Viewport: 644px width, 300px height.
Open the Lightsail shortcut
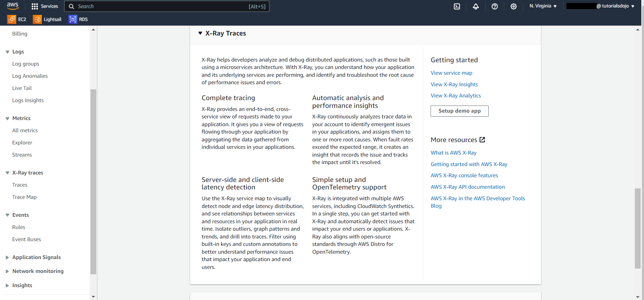[47, 19]
